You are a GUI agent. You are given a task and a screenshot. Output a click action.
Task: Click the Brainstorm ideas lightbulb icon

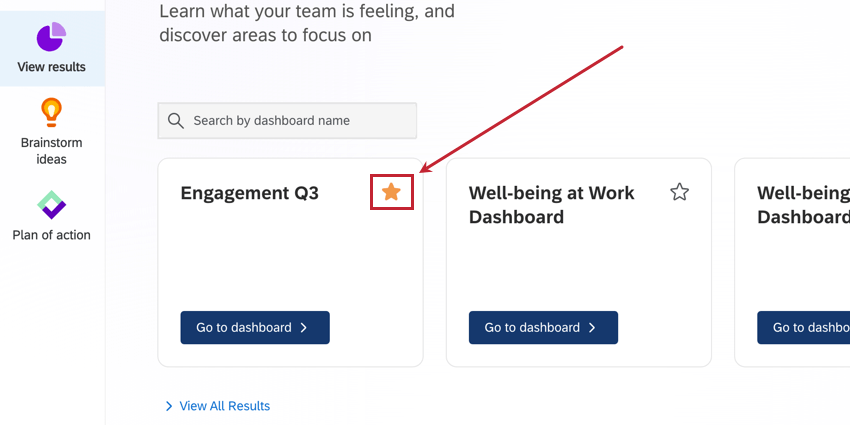point(51,112)
